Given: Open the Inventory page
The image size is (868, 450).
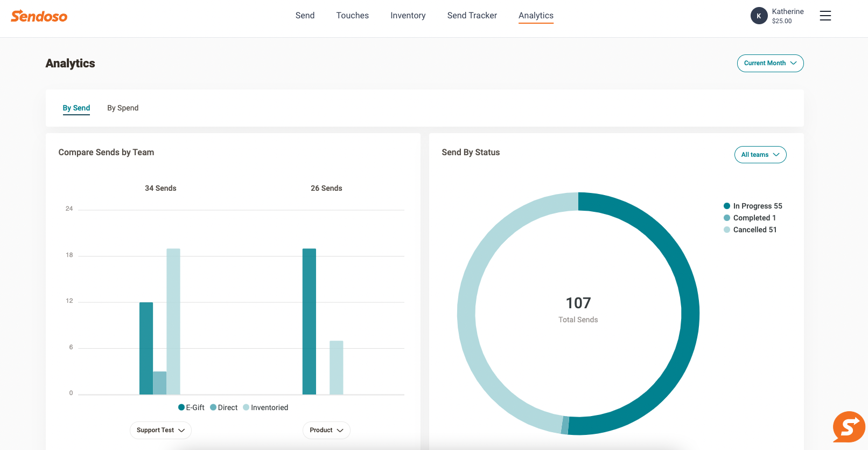Looking at the screenshot, I should point(408,16).
